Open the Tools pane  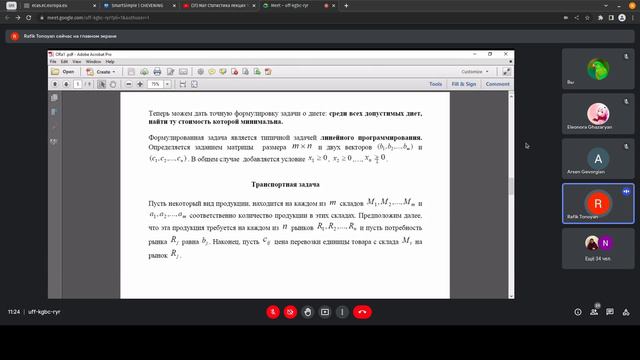click(x=436, y=84)
